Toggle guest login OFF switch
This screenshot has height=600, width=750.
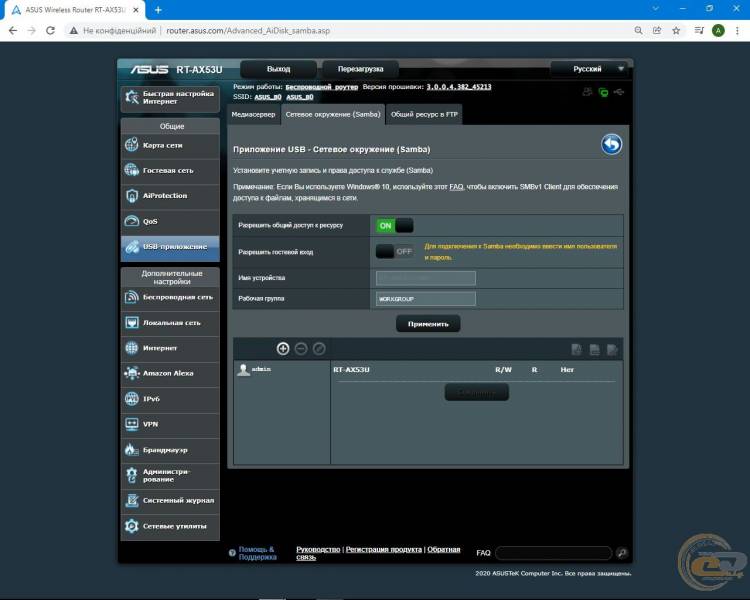pyautogui.click(x=395, y=251)
